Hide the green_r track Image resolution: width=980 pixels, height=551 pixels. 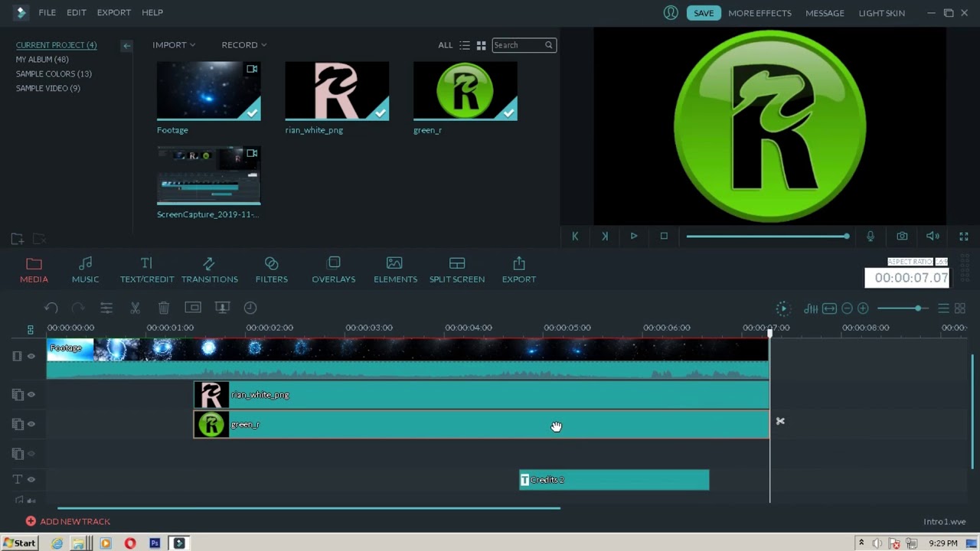tap(31, 424)
